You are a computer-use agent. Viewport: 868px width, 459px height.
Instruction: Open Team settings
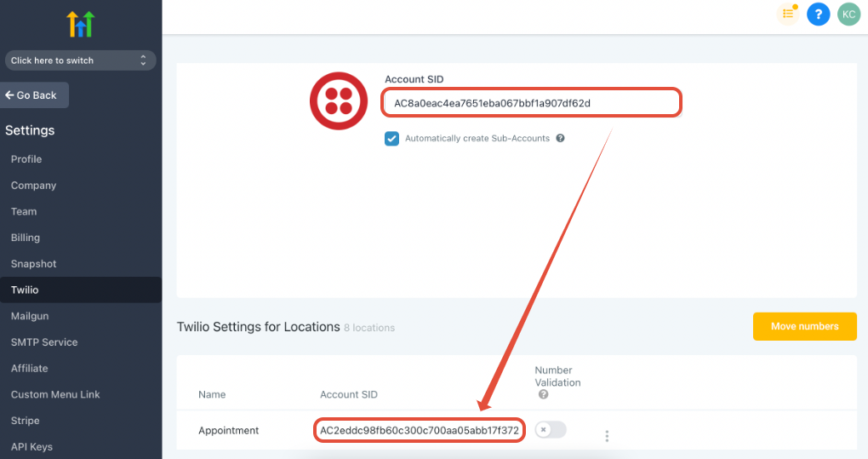pyautogui.click(x=24, y=211)
